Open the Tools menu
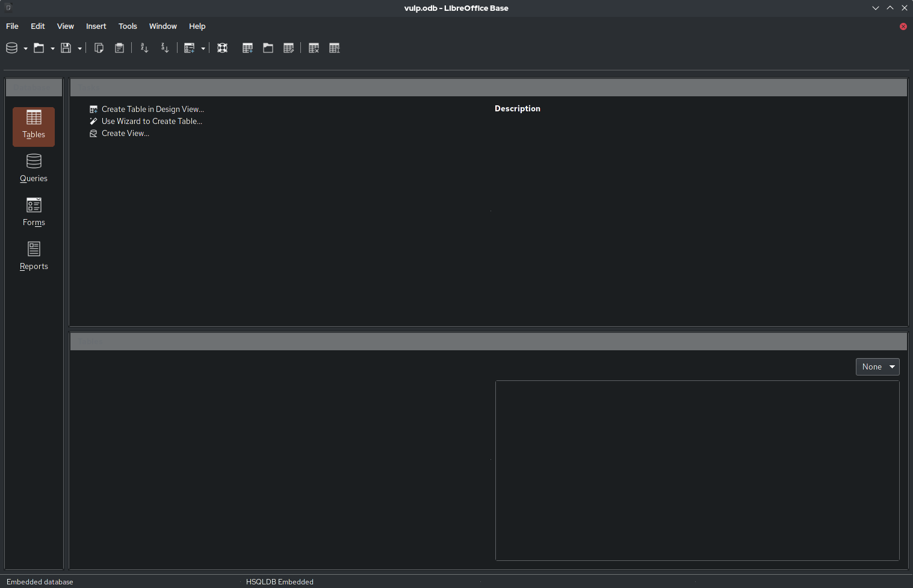 pyautogui.click(x=128, y=26)
